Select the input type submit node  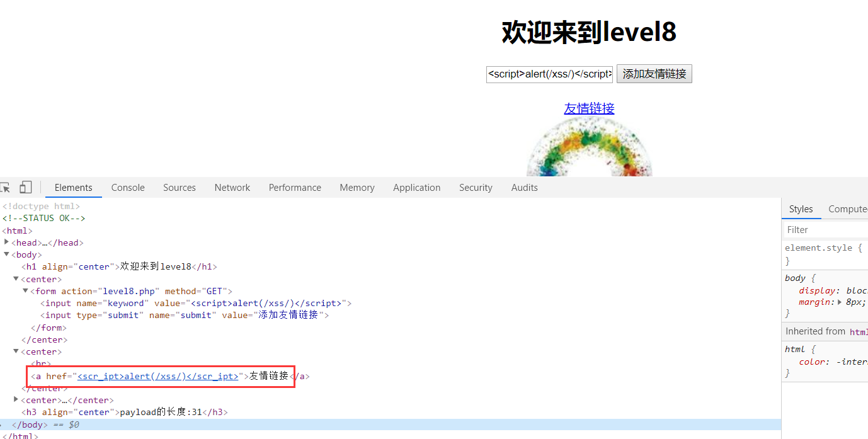coord(185,315)
